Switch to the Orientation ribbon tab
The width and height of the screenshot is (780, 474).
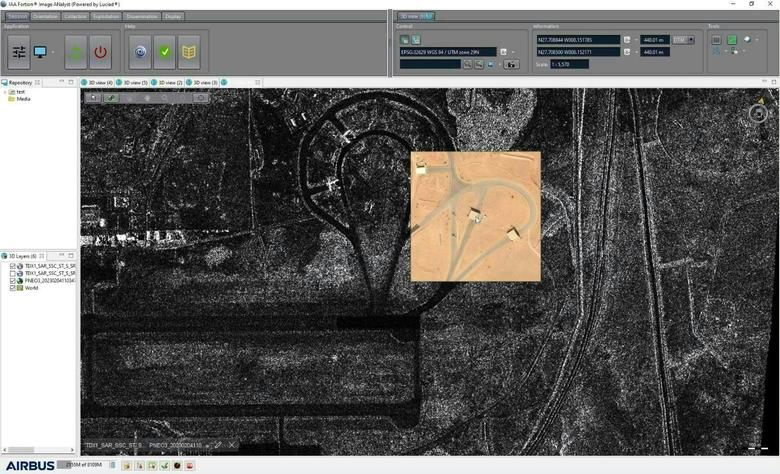(x=45, y=17)
